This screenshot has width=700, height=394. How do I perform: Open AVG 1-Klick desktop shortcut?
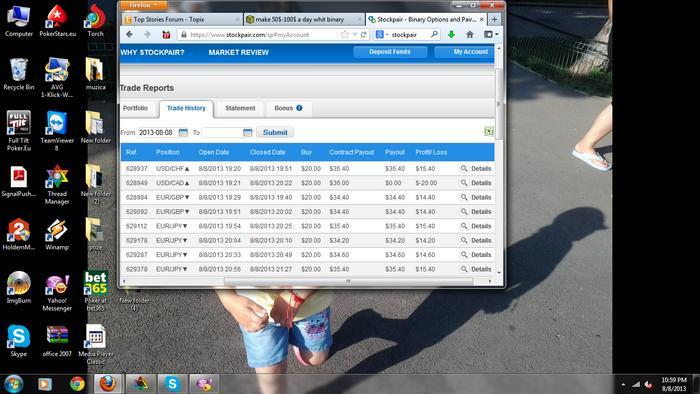click(57, 78)
